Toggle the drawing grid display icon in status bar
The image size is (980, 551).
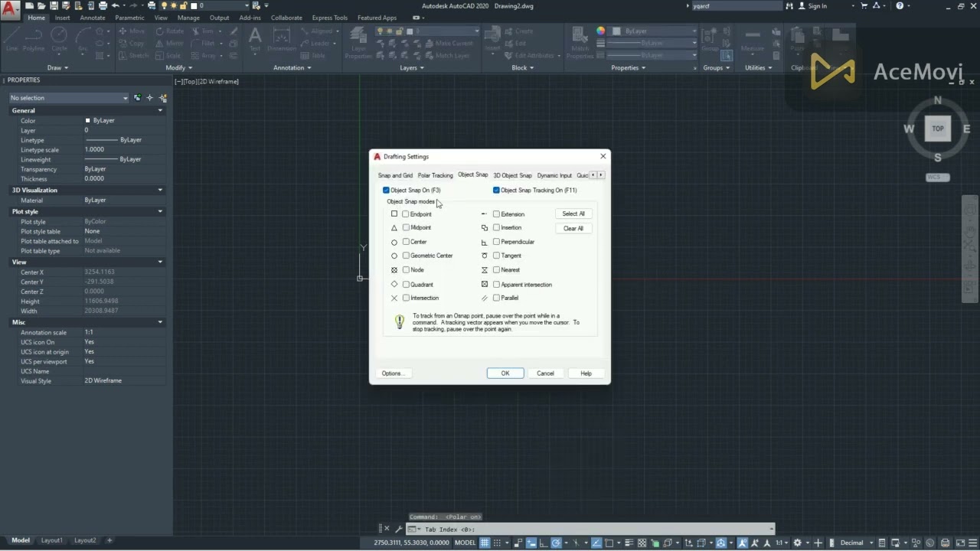pyautogui.click(x=485, y=543)
